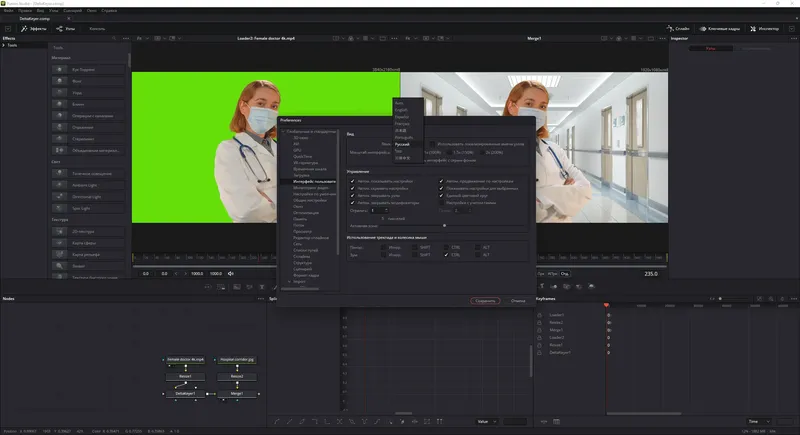Toggle 'Автом. скрывать настройки' checkbox
The image size is (800, 435).
click(x=353, y=188)
